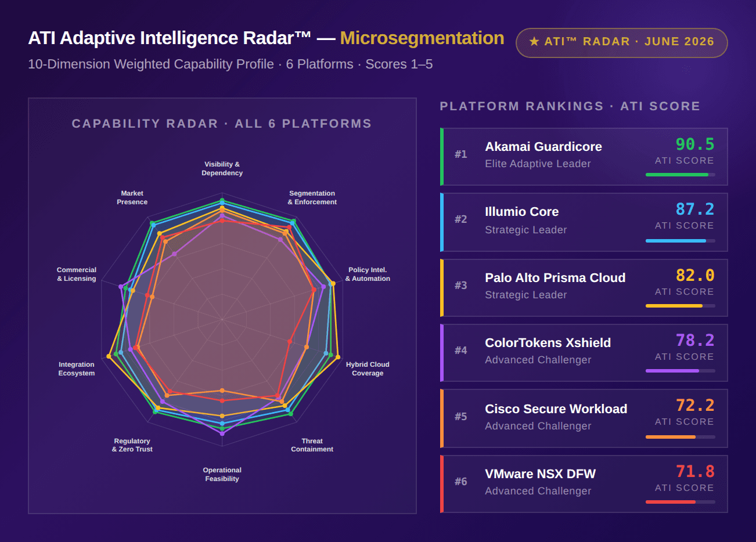Viewport: 756px width, 542px height.
Task: Click the center point of the radar chart
Action: point(222,319)
